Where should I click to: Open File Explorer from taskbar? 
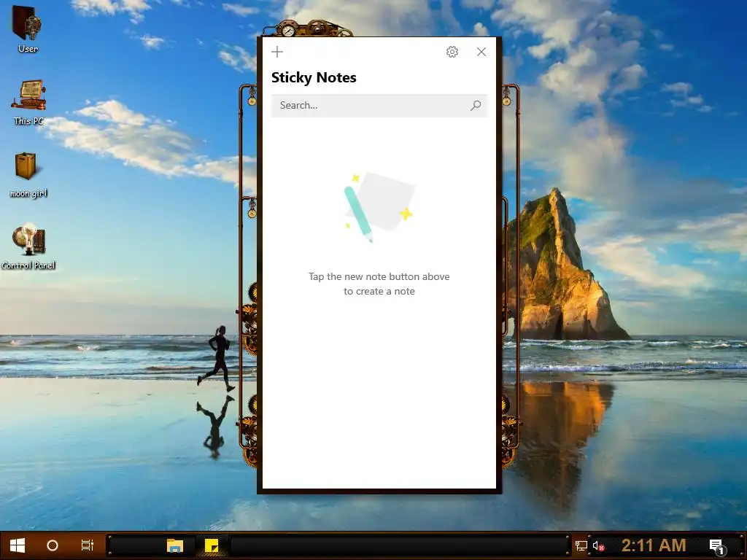[x=175, y=545]
